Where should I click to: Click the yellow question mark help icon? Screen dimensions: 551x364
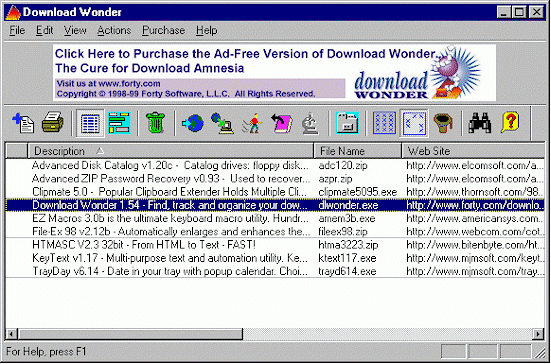510,123
